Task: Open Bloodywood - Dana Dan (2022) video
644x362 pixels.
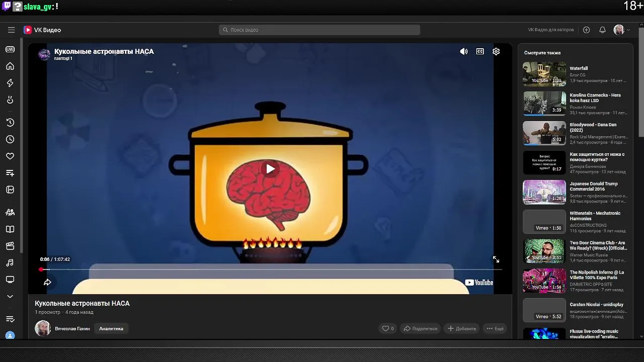Action: click(x=575, y=133)
